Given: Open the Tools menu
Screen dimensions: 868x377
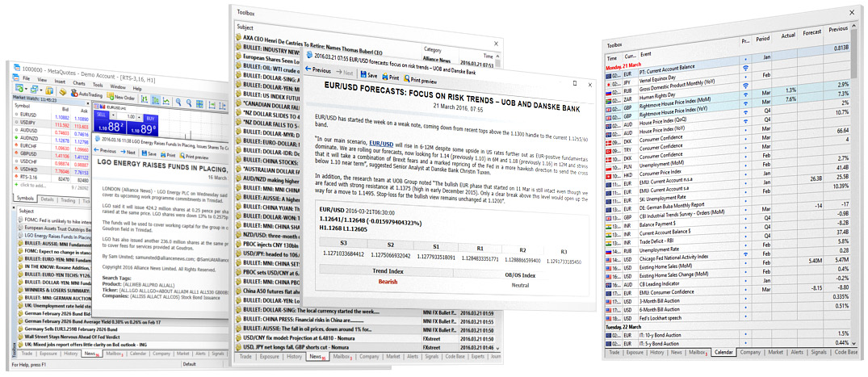Looking at the screenshot, I should [98, 85].
